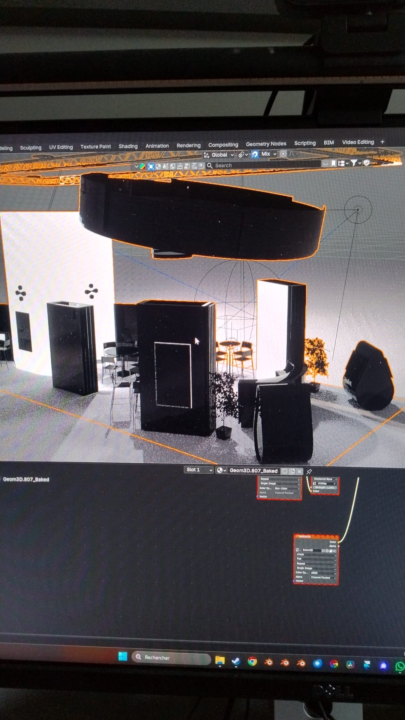Image resolution: width=405 pixels, height=720 pixels.
Task: Open the pivot point dropdown
Action: tap(243, 155)
